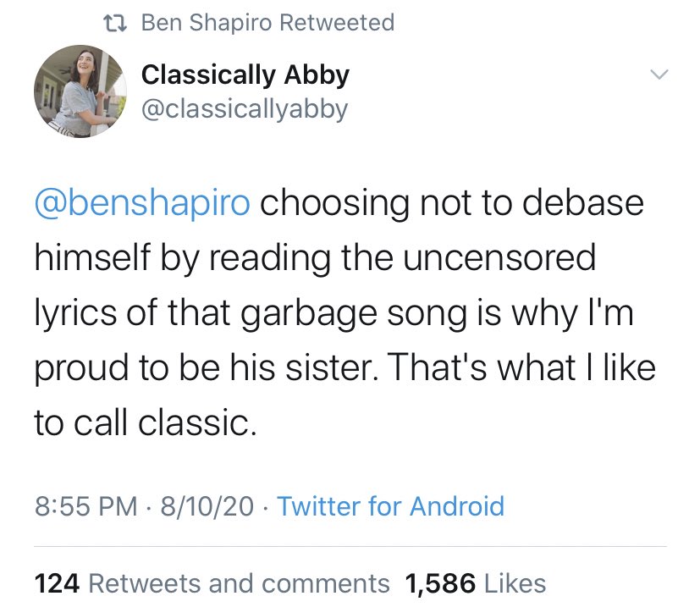The width and height of the screenshot is (700, 607).
Task: Open the "Ben Shapiro Retweeted" label
Action: (267, 23)
